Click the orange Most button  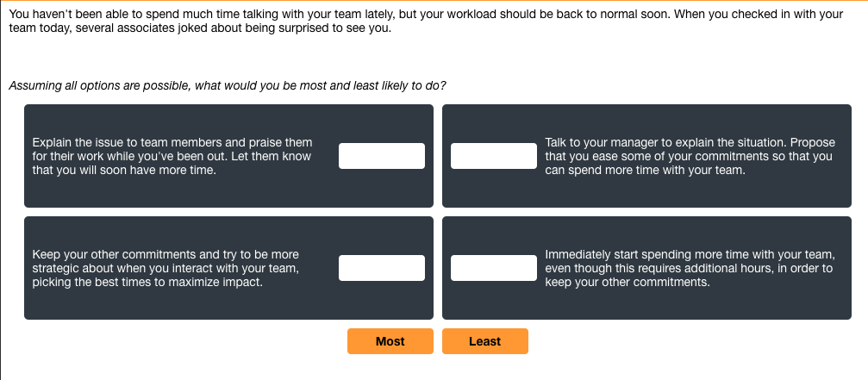point(390,341)
